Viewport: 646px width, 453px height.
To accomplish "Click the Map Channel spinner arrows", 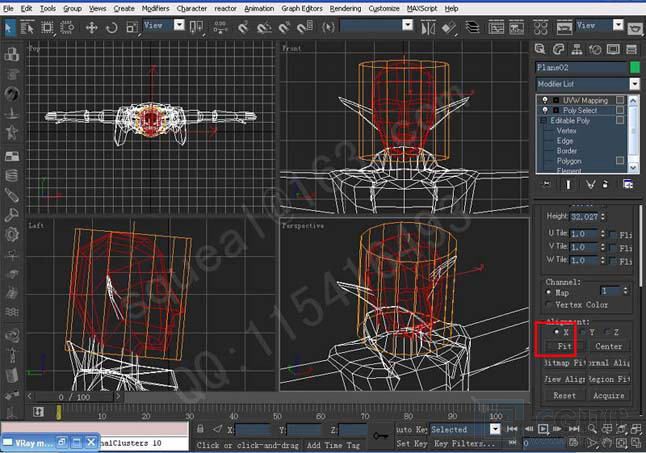I will pos(625,291).
